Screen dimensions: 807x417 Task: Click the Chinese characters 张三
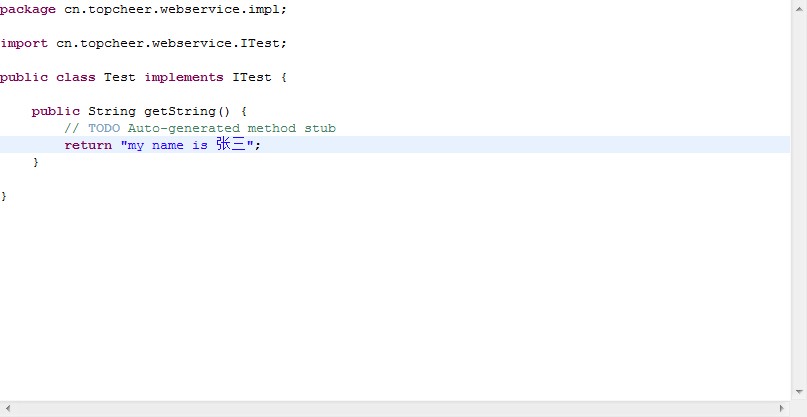coord(231,144)
